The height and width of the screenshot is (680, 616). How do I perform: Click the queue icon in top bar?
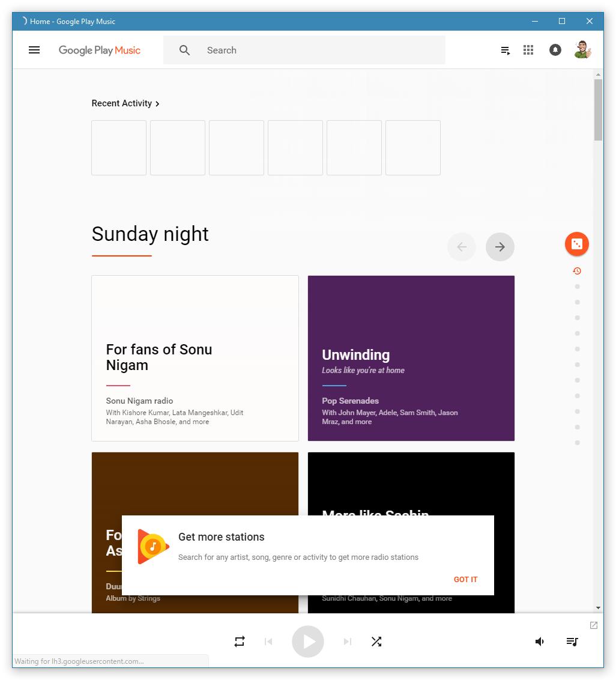506,50
